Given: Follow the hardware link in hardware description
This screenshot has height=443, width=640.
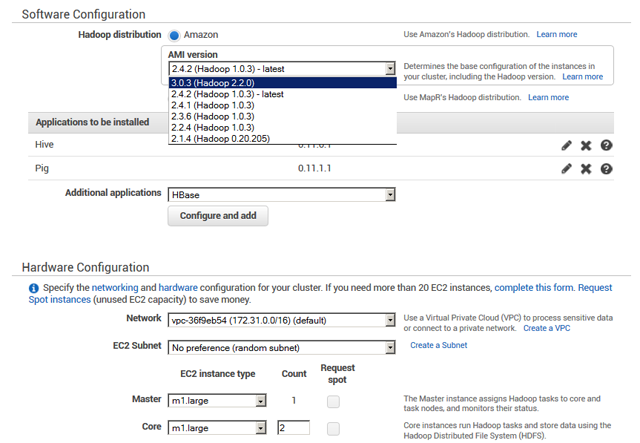Looking at the screenshot, I should (178, 287).
